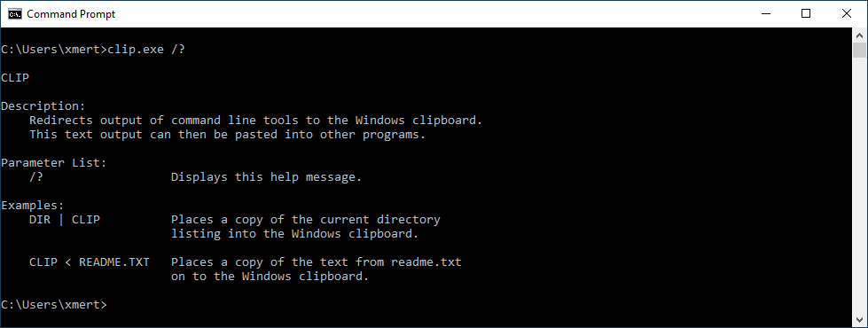Viewport: 868px width, 328px height.
Task: Click the Description: label
Action: 43,105
